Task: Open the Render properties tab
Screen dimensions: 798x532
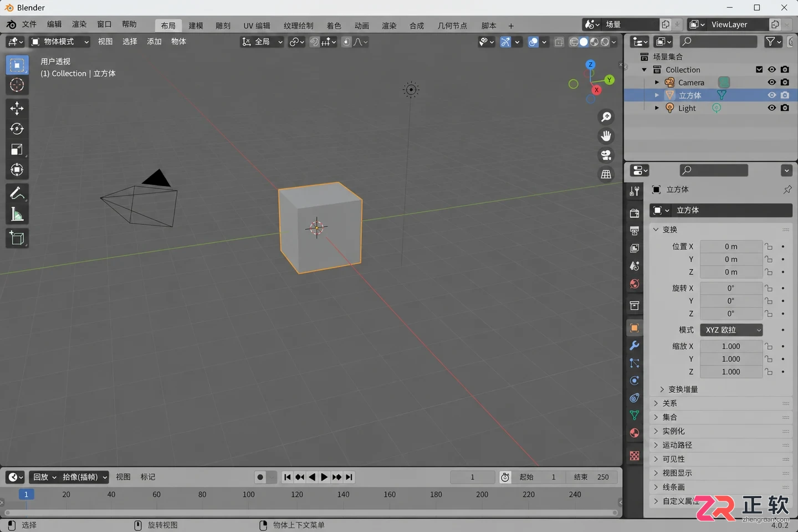Action: [x=635, y=213]
